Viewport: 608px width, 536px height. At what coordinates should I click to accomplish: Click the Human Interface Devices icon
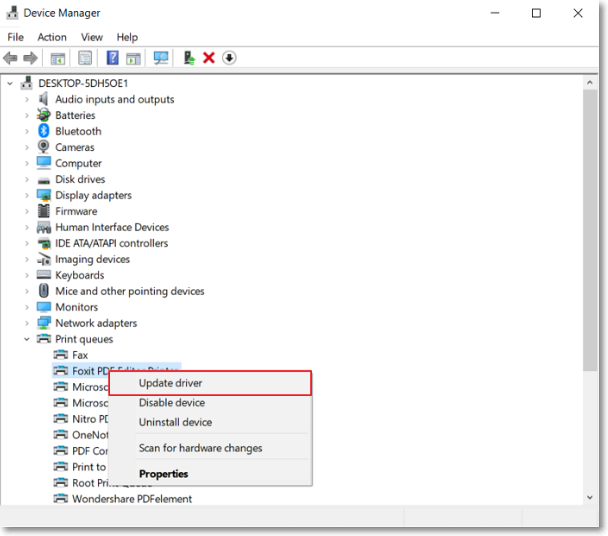43,227
